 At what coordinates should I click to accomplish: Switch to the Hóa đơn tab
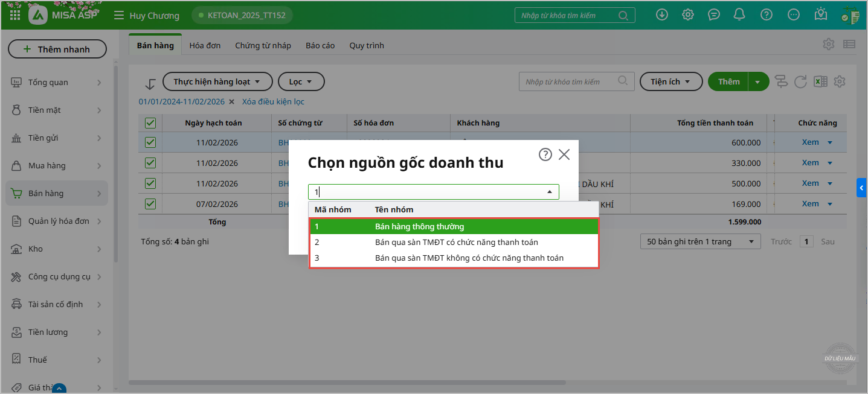[x=205, y=45]
